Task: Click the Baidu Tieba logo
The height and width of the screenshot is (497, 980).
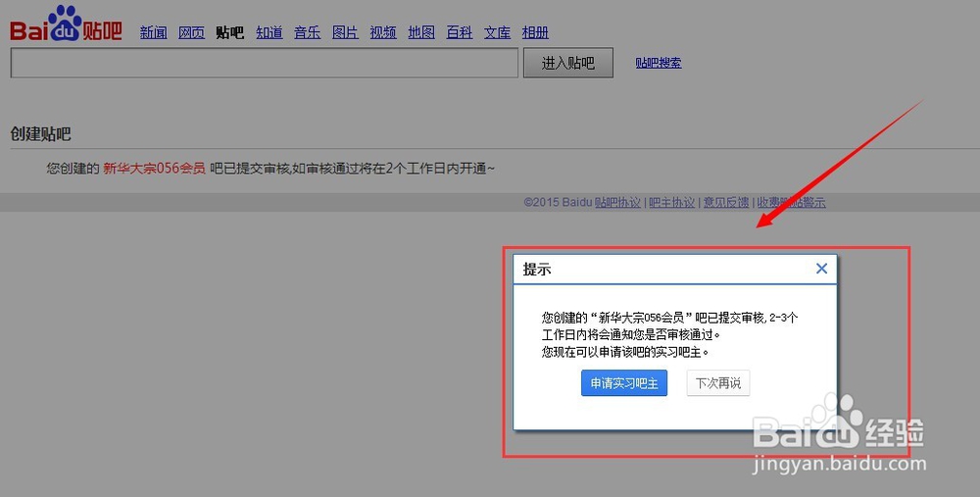Action: 66,24
